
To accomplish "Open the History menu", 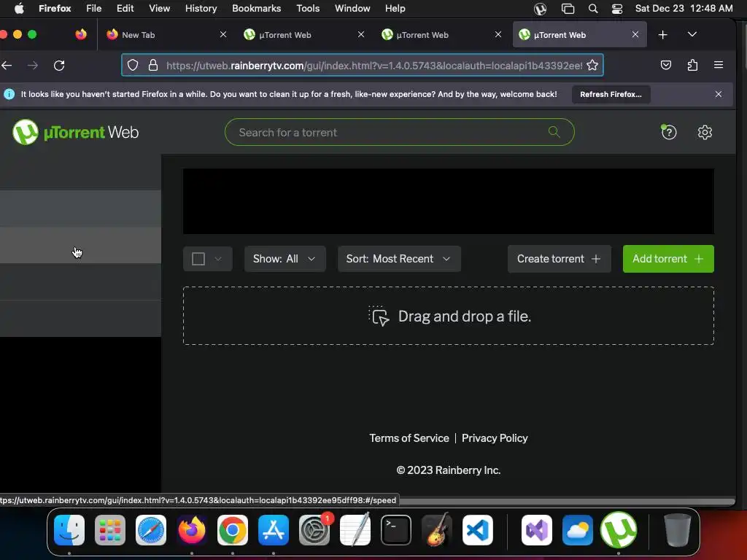I will tap(201, 9).
